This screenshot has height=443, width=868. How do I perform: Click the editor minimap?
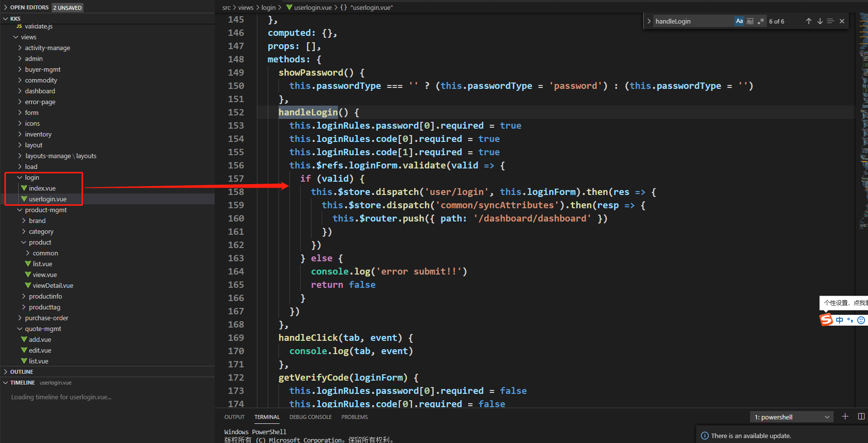pyautogui.click(x=864, y=120)
